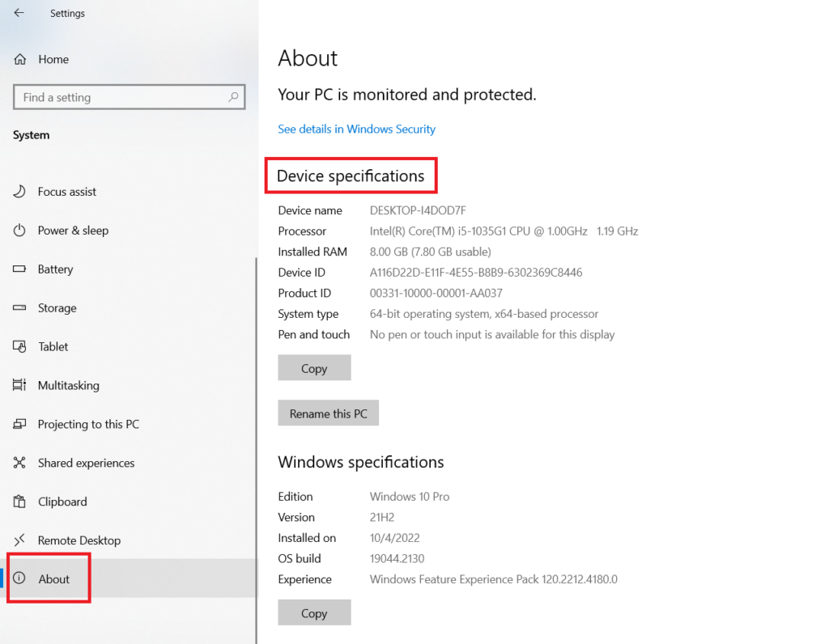Click the Tablet icon in sidebar

(x=19, y=346)
